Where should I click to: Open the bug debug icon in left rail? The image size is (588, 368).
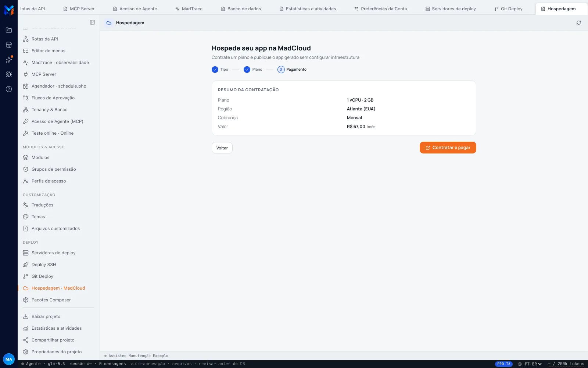tap(9, 74)
